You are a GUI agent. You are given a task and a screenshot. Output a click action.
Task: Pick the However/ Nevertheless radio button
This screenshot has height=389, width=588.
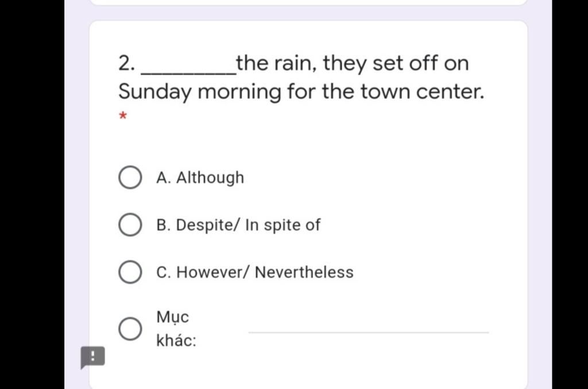pyautogui.click(x=130, y=272)
